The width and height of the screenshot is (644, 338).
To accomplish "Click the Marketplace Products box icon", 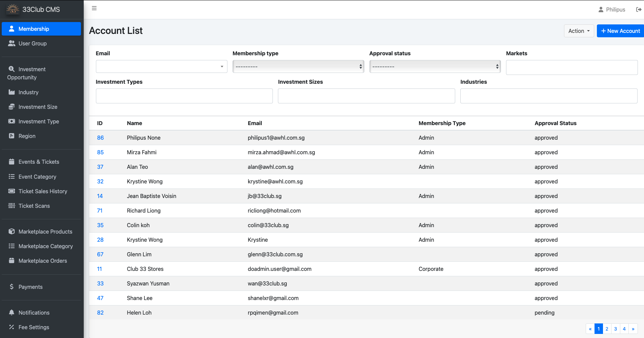I will coord(12,232).
